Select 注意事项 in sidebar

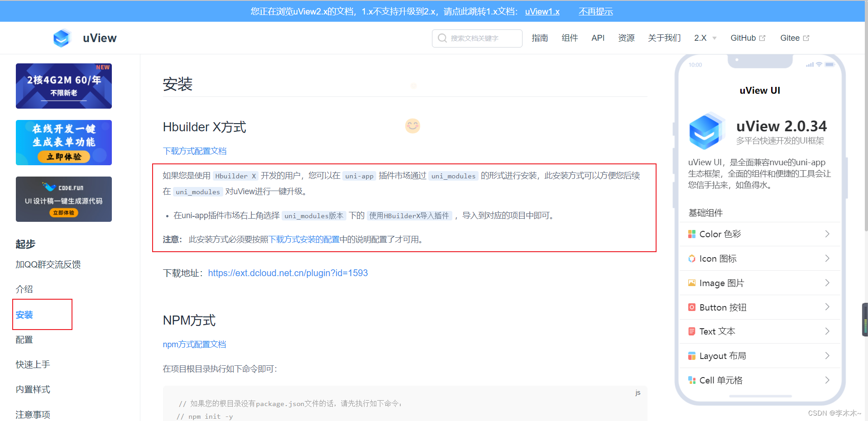[x=33, y=415]
